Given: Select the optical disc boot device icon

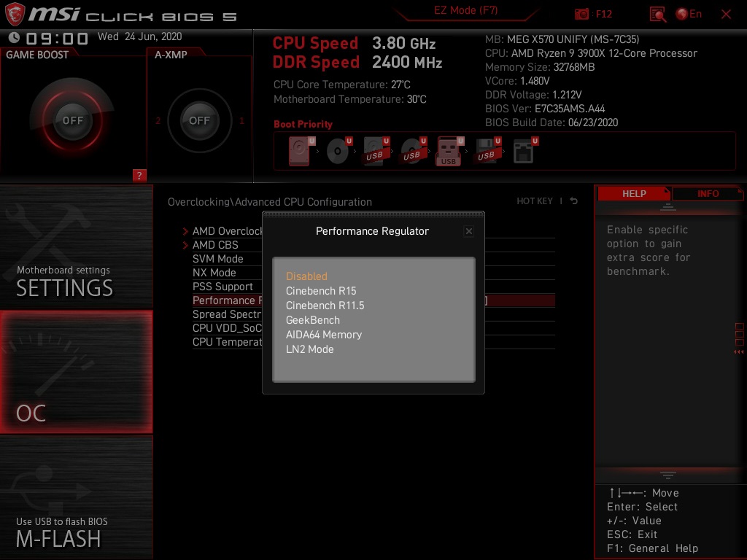Looking at the screenshot, I should click(x=338, y=151).
